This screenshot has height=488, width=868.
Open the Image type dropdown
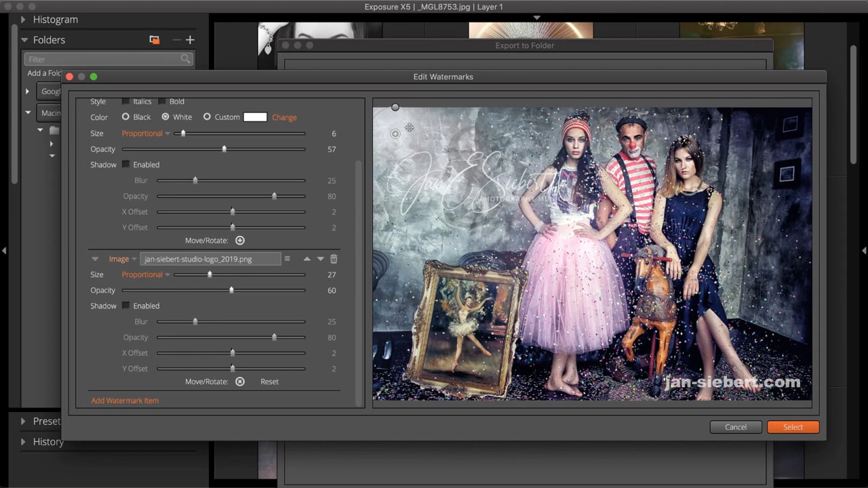click(x=123, y=259)
